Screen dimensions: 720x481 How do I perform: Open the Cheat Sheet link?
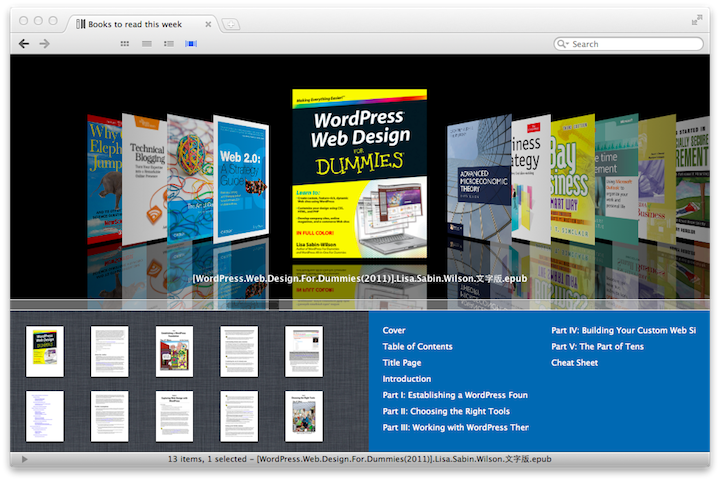(574, 363)
